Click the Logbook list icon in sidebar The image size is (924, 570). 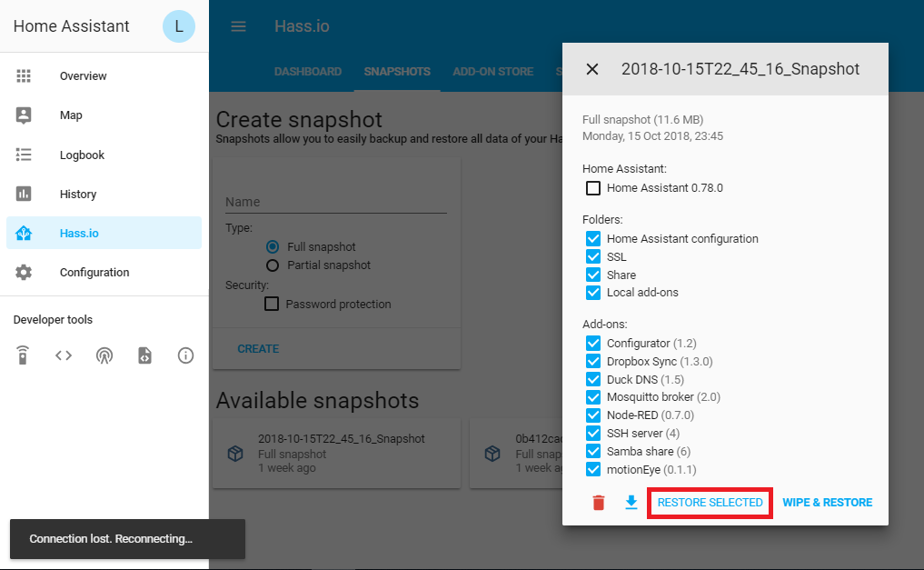point(24,155)
